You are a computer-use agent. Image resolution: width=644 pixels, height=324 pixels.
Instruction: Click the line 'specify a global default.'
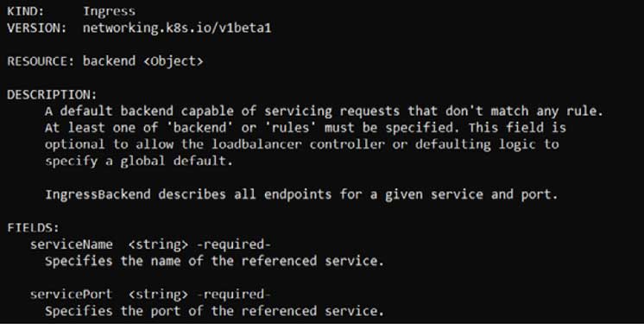point(139,161)
